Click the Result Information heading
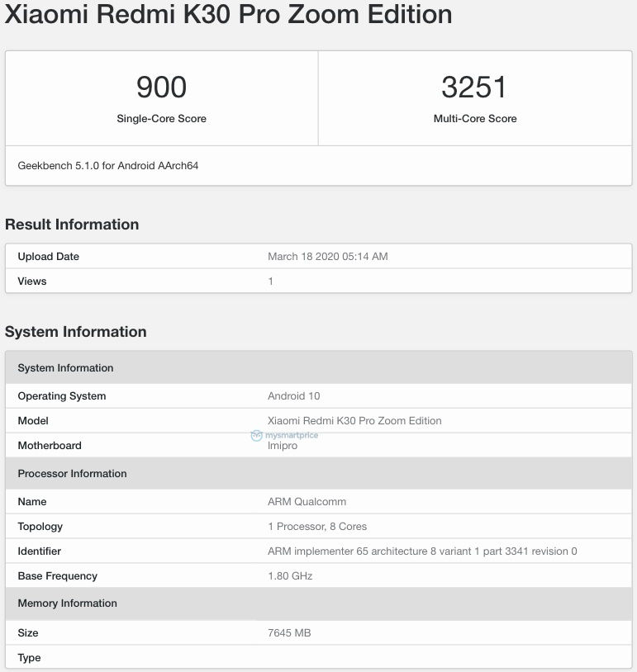The height and width of the screenshot is (672, 637). coord(72,225)
